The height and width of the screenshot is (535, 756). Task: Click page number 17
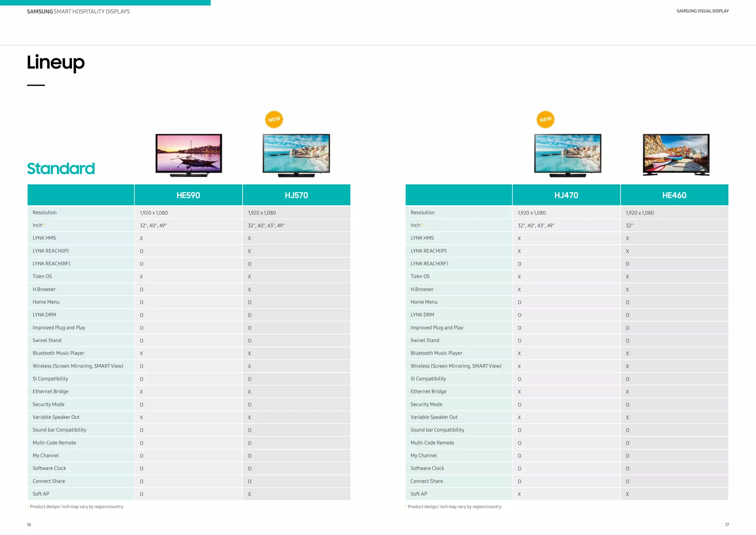[726, 525]
